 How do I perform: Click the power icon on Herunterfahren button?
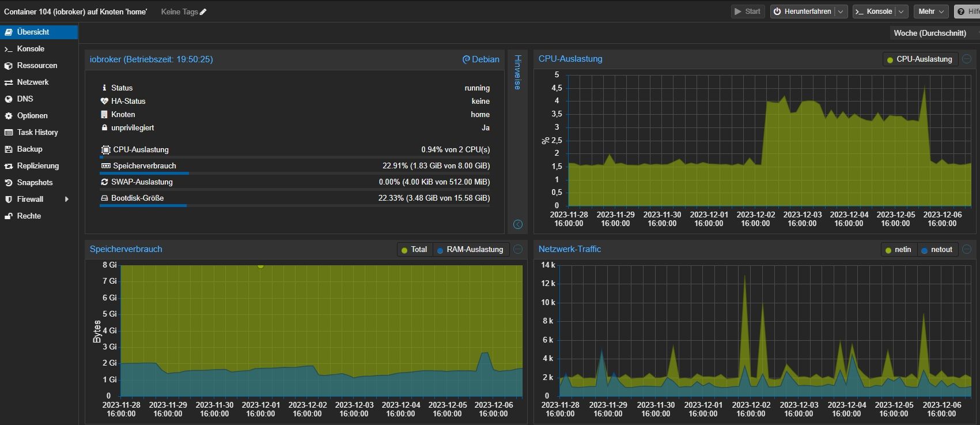coord(777,12)
